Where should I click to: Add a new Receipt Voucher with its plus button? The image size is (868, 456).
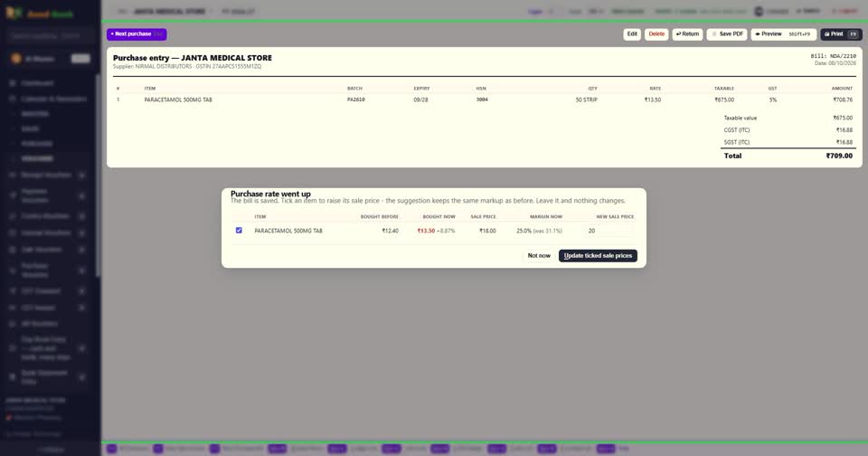(81, 176)
